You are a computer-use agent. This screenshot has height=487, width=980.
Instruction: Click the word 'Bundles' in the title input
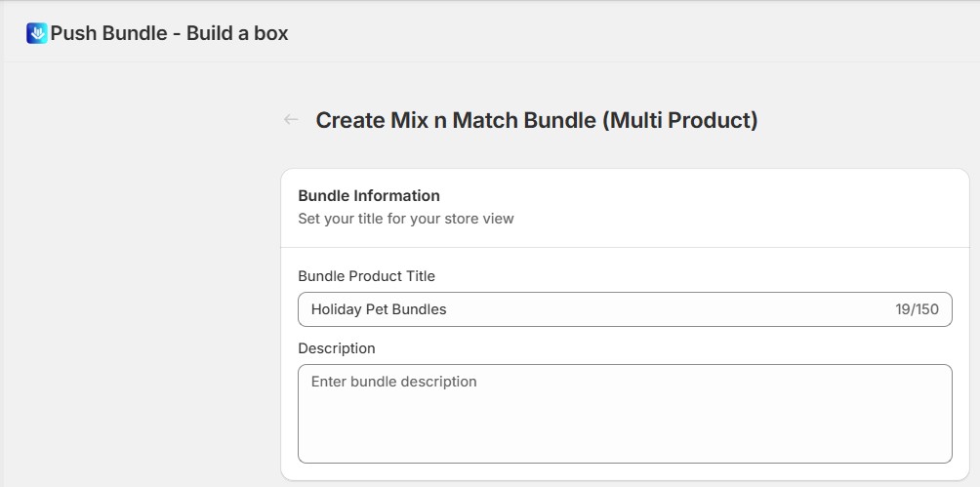pos(420,309)
